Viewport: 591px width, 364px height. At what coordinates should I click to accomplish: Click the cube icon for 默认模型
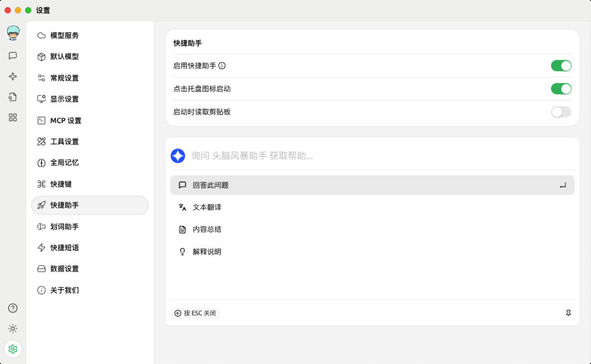pyautogui.click(x=42, y=56)
